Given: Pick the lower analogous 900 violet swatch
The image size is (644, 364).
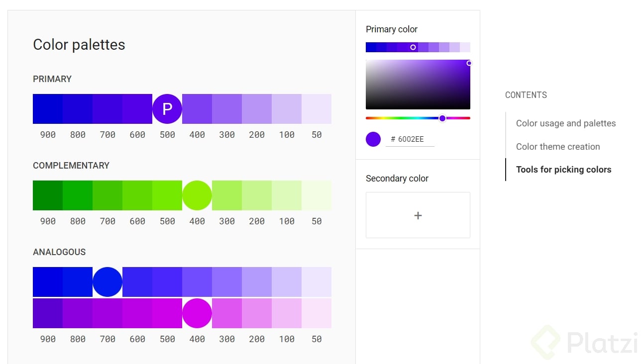Looking at the screenshot, I should [48, 313].
